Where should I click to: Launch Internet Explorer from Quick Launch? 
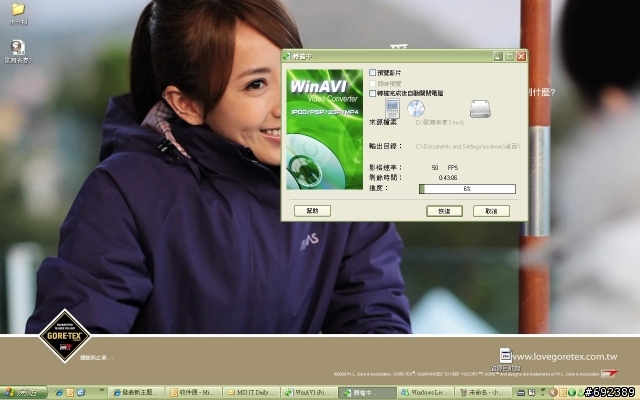59,393
